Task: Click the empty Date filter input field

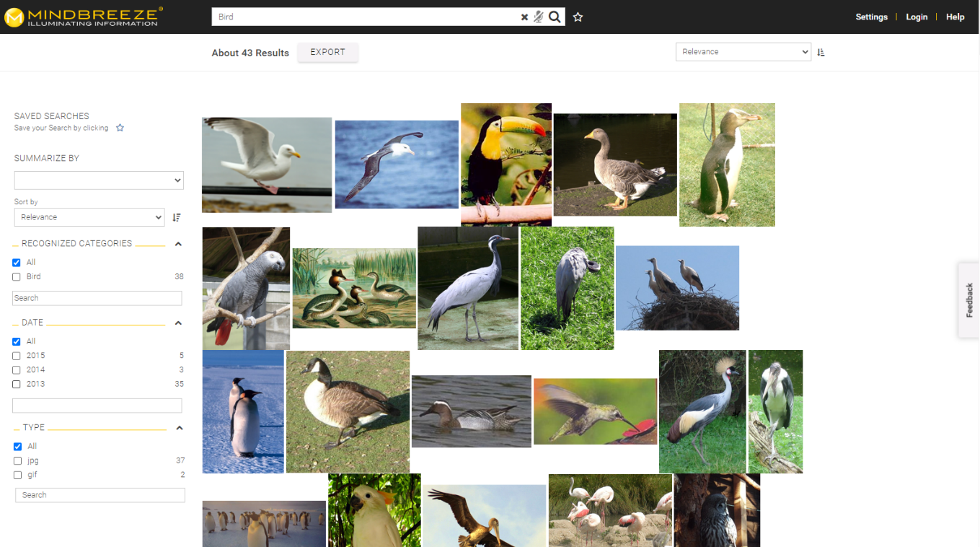Action: click(x=97, y=406)
